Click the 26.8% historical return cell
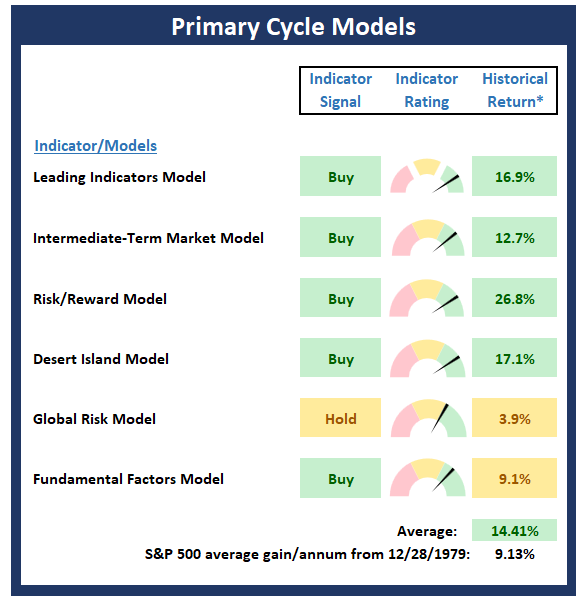 pos(514,298)
